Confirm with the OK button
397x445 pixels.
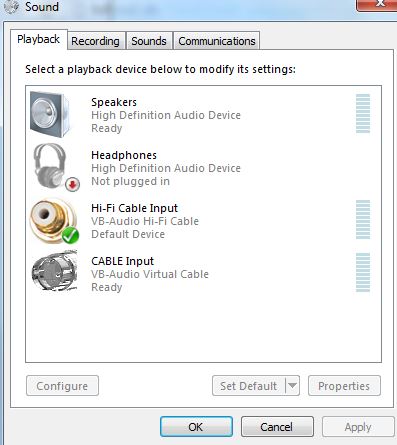(x=196, y=427)
